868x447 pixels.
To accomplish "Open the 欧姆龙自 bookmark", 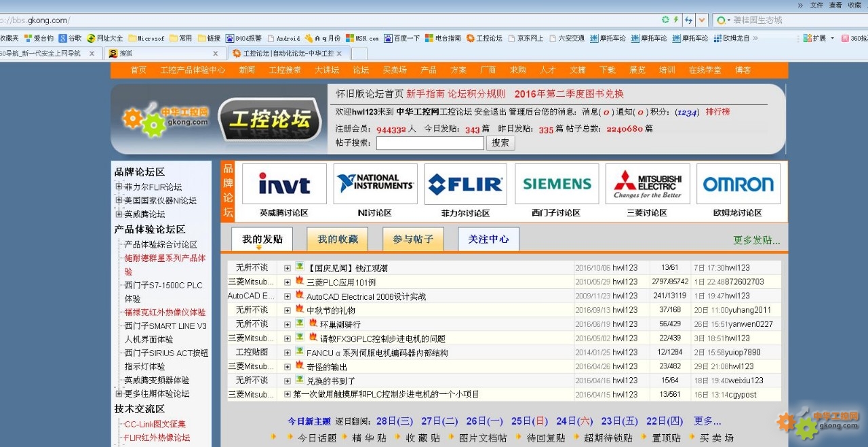I will pos(732,39).
